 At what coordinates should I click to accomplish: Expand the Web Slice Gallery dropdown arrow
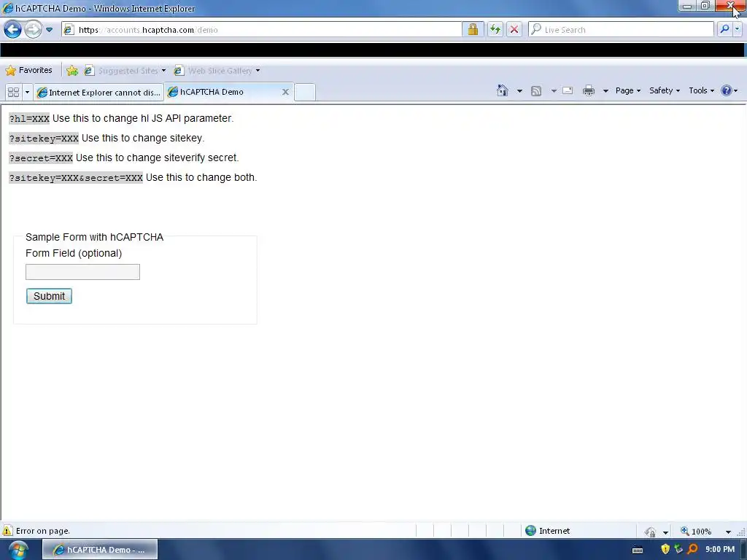click(x=258, y=71)
